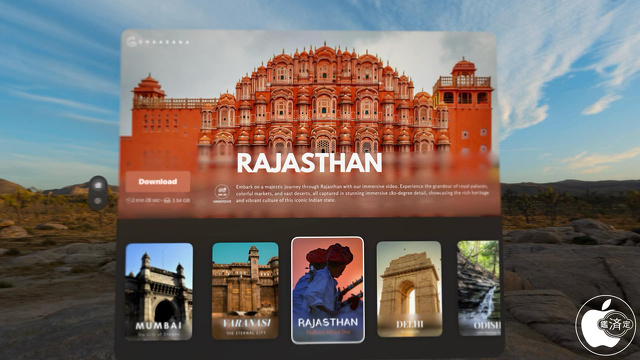Click the '3.54 GB' file size text
640x360 pixels.
click(x=181, y=200)
